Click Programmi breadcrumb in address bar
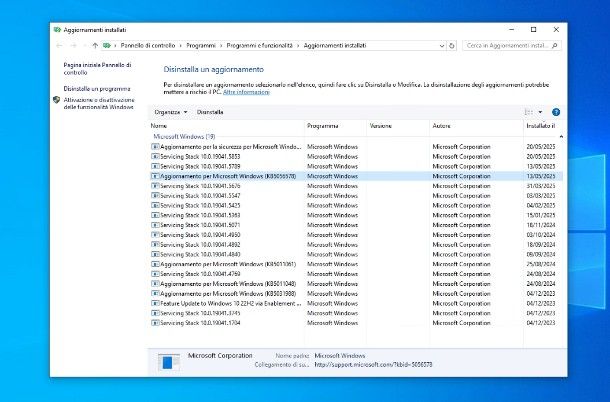The height and width of the screenshot is (402, 610). point(201,46)
